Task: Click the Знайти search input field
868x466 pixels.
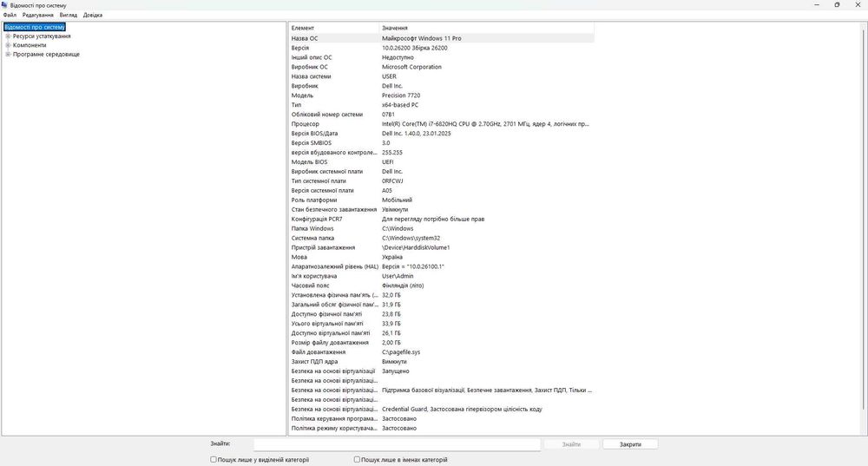Action: (397, 443)
